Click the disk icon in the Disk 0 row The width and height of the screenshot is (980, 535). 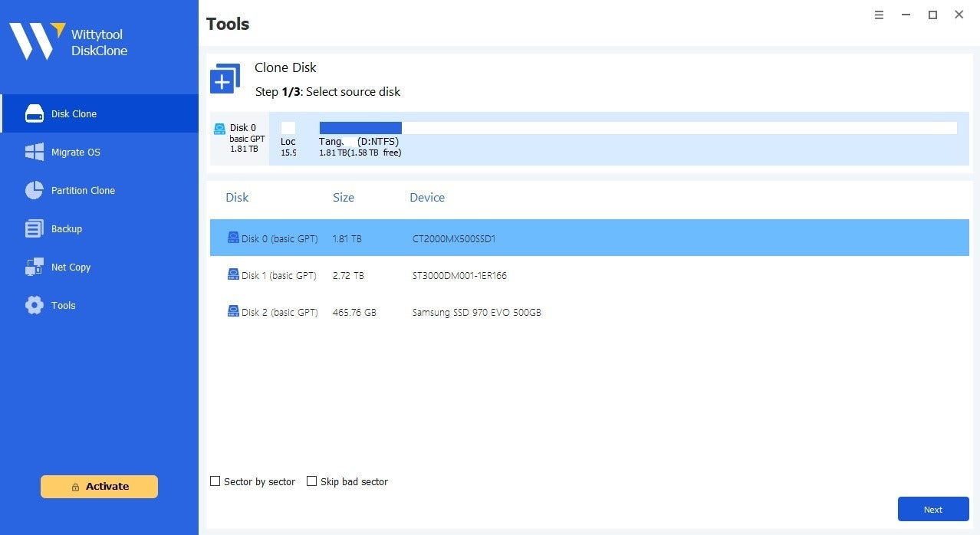tap(233, 238)
